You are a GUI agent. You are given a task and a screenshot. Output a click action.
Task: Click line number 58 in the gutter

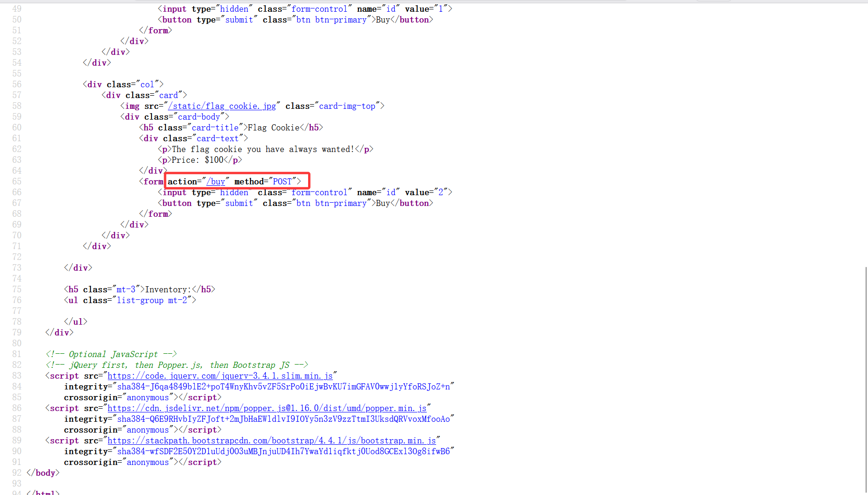point(17,106)
